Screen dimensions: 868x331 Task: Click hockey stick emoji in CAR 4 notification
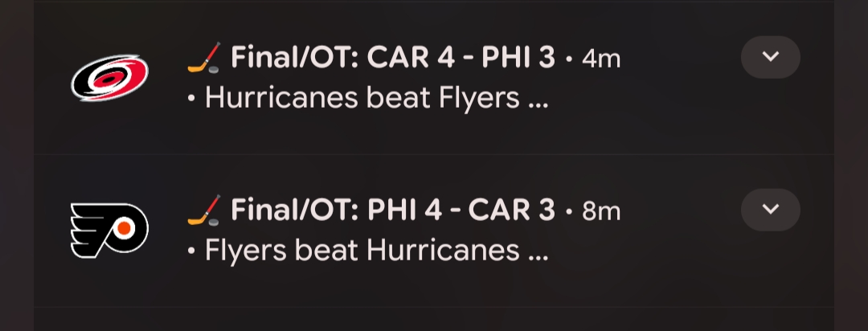click(203, 58)
